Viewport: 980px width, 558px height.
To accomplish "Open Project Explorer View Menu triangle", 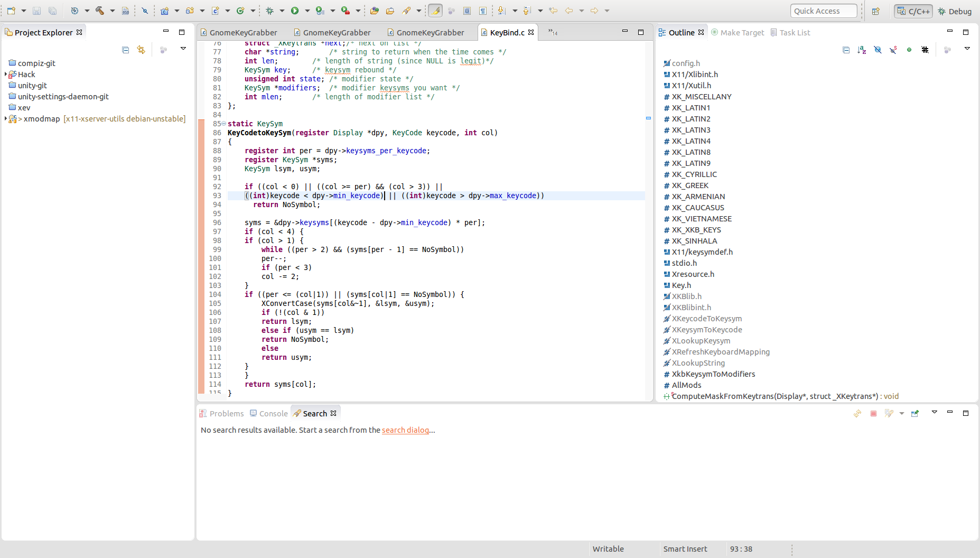I will (x=183, y=49).
